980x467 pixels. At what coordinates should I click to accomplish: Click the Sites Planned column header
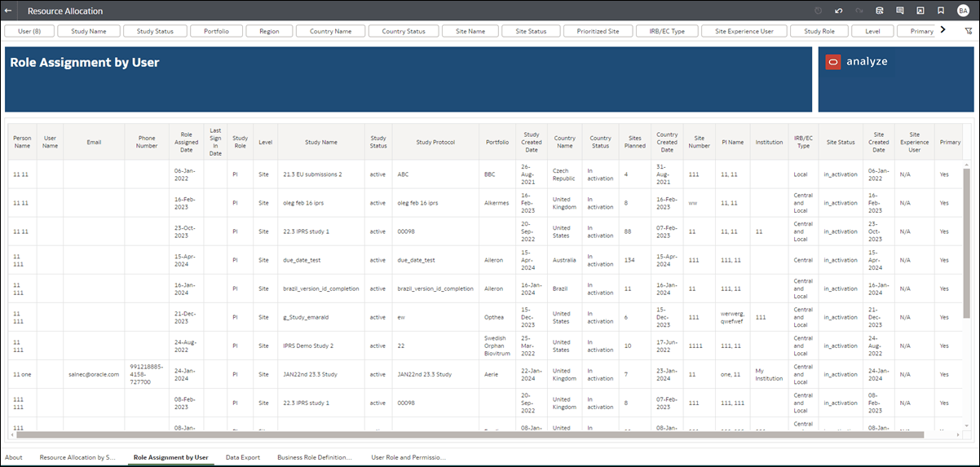tap(633, 142)
